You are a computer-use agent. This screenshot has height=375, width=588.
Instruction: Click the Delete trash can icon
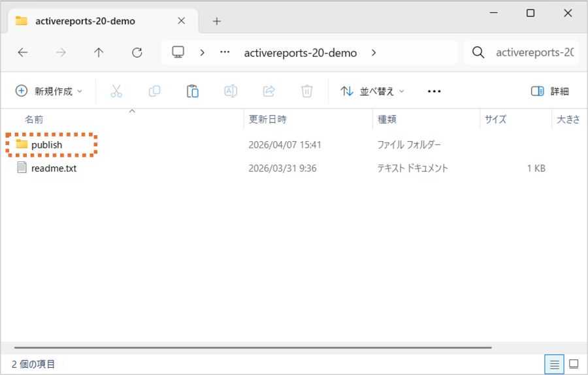tap(307, 91)
